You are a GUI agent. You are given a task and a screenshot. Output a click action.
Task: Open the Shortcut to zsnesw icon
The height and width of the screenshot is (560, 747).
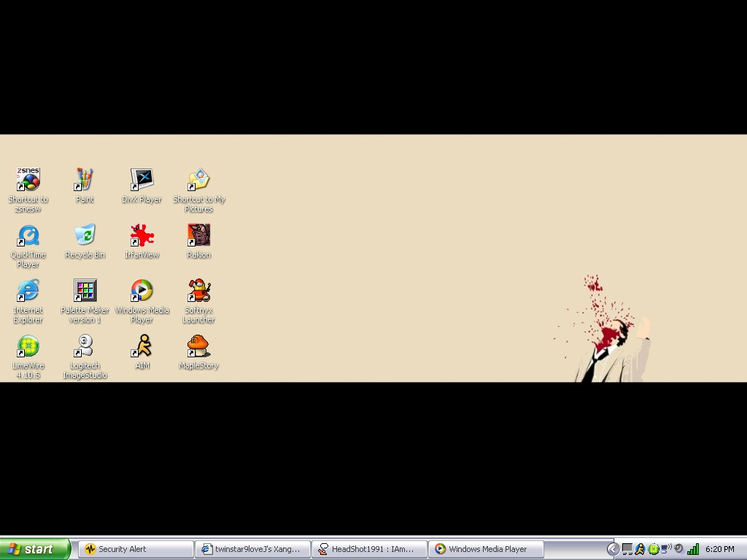tap(28, 179)
